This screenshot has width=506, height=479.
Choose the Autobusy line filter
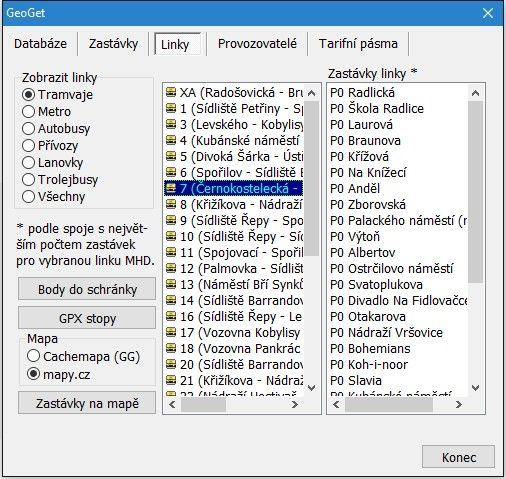point(56,128)
